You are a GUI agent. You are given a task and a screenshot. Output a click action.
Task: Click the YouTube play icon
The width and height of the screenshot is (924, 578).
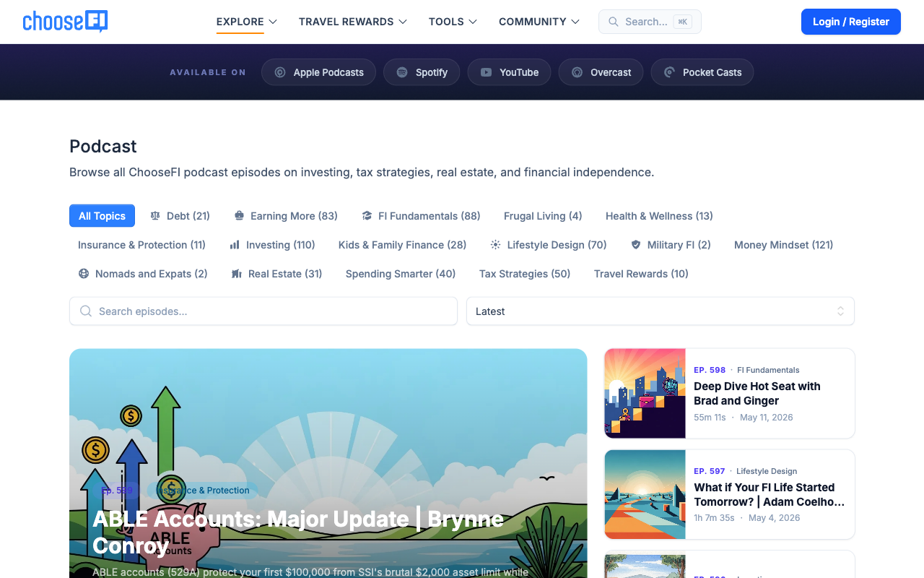(487, 72)
